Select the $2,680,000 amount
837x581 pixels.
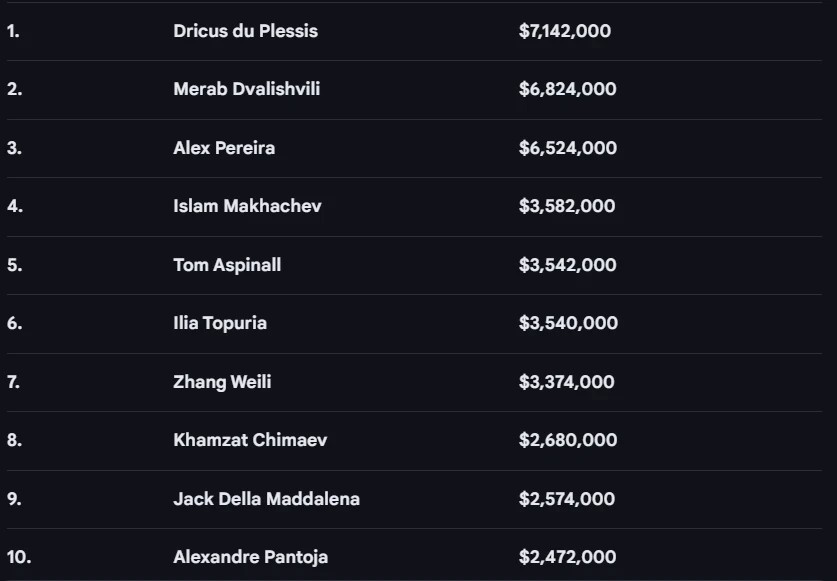567,440
